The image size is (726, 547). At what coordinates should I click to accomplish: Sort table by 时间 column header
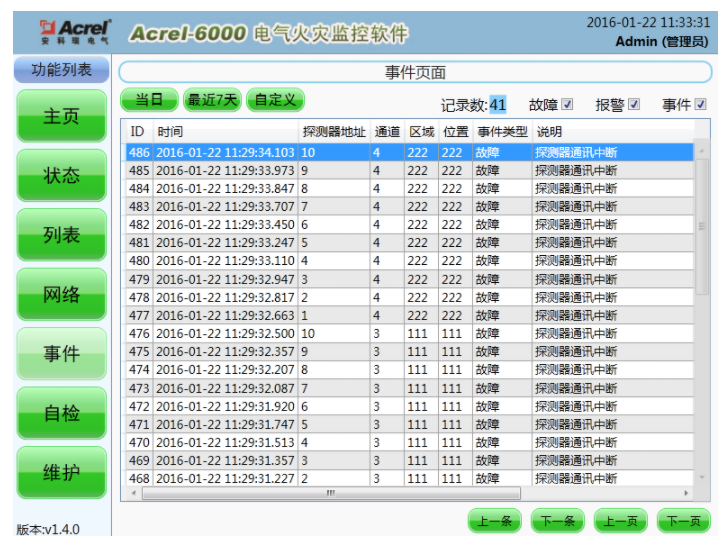point(225,132)
